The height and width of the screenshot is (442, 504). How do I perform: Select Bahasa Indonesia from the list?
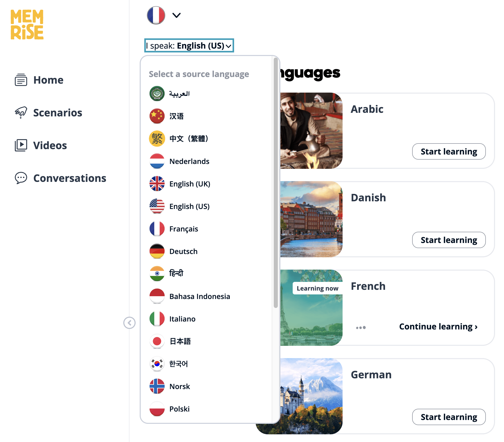(x=200, y=296)
